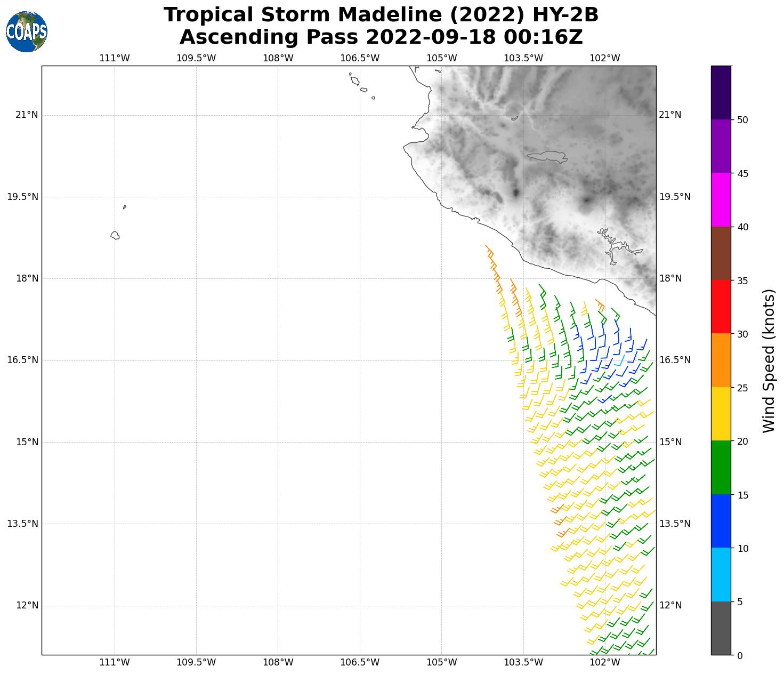Select the red 30-35 knots colorbar segment
This screenshot has height=674, width=784.
721,307
